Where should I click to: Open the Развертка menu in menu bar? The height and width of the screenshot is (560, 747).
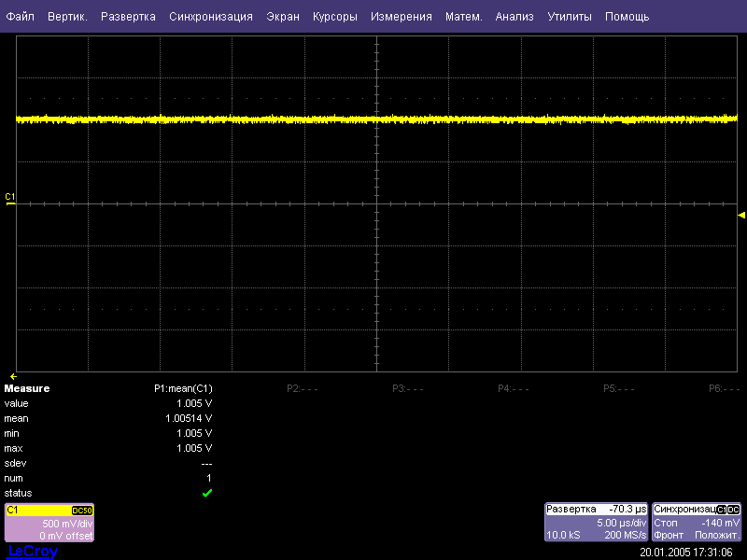tap(128, 17)
